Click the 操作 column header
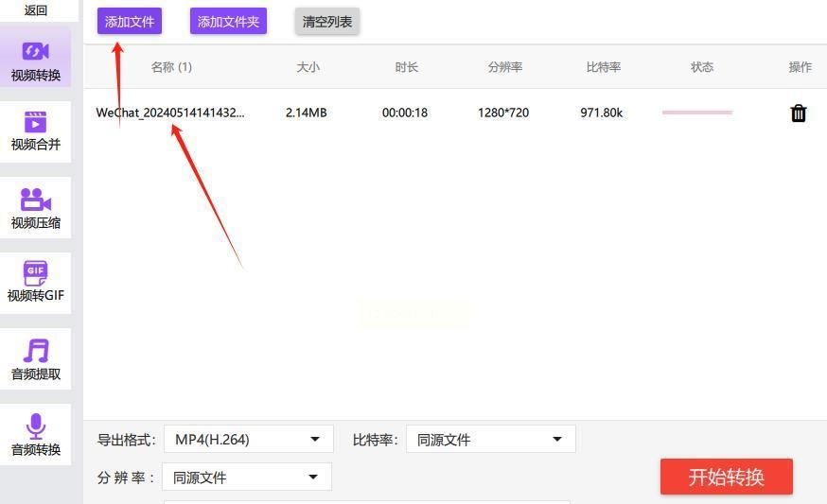827x504 pixels. 801,67
